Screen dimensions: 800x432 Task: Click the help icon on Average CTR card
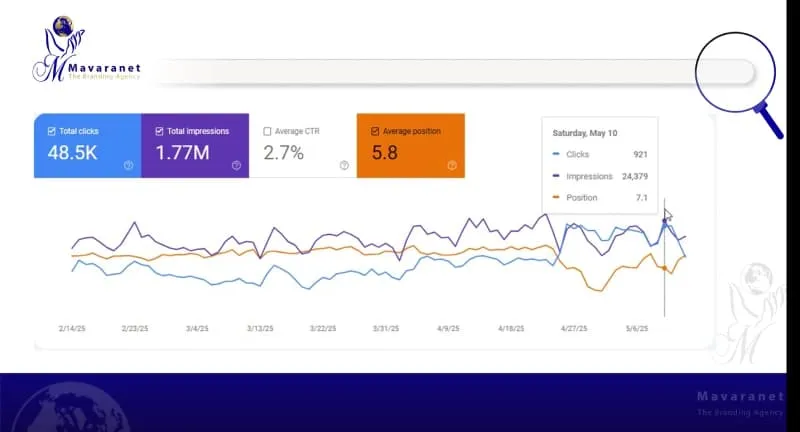(x=344, y=166)
